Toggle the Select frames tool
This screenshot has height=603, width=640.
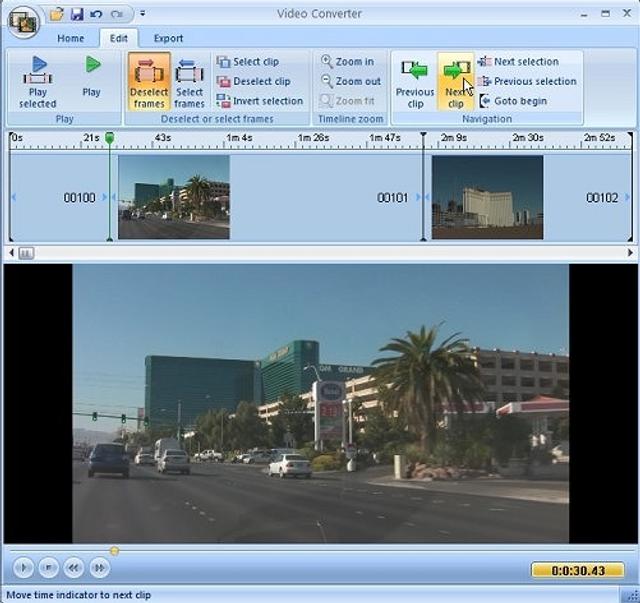(189, 80)
